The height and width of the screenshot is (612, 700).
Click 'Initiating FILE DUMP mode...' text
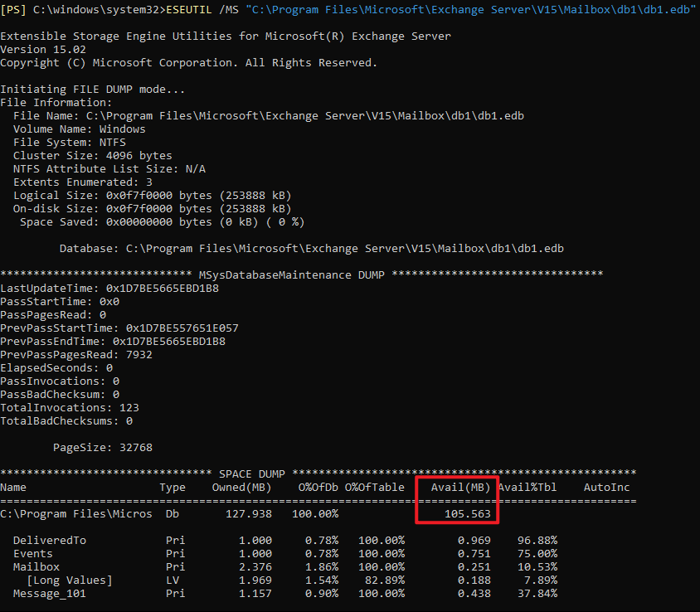(x=92, y=90)
